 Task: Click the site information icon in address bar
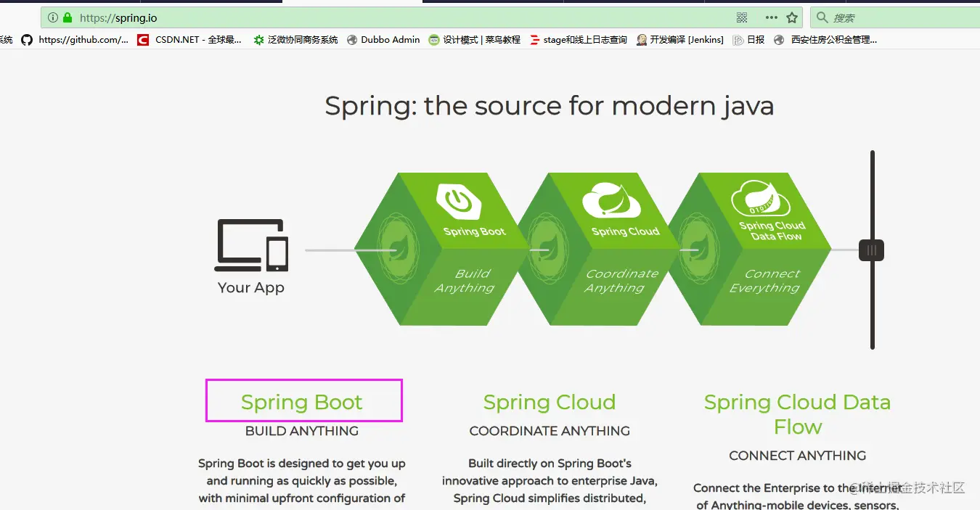53,17
